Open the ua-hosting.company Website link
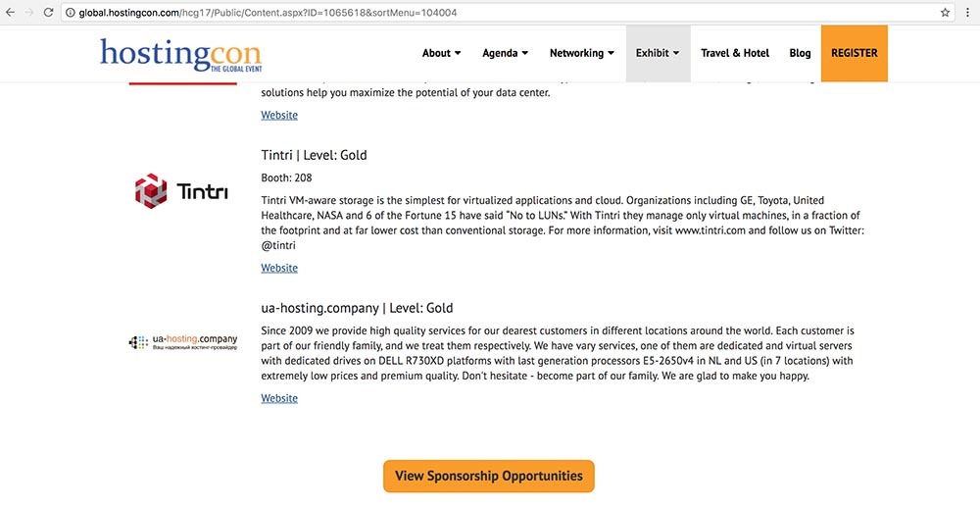The image size is (980, 507). tap(279, 398)
